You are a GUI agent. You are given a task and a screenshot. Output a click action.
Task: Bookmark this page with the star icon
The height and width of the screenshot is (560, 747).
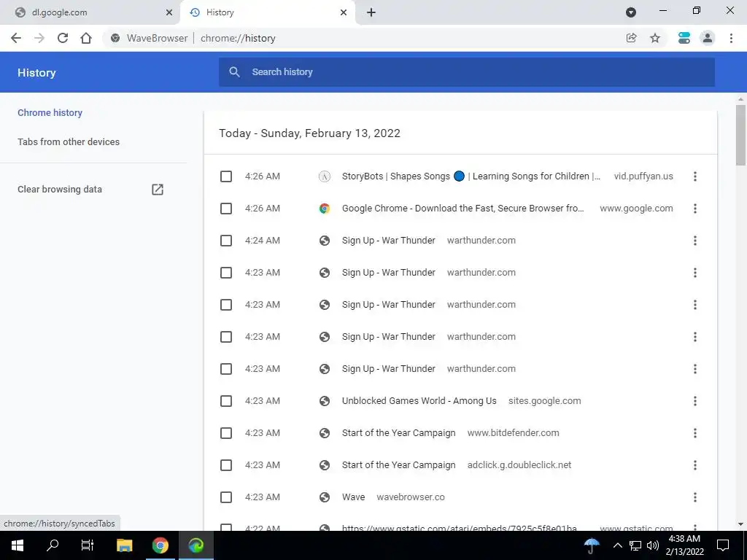[655, 38]
